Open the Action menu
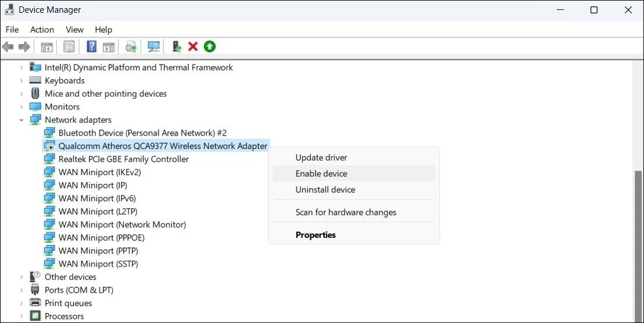644x323 pixels. pos(42,30)
